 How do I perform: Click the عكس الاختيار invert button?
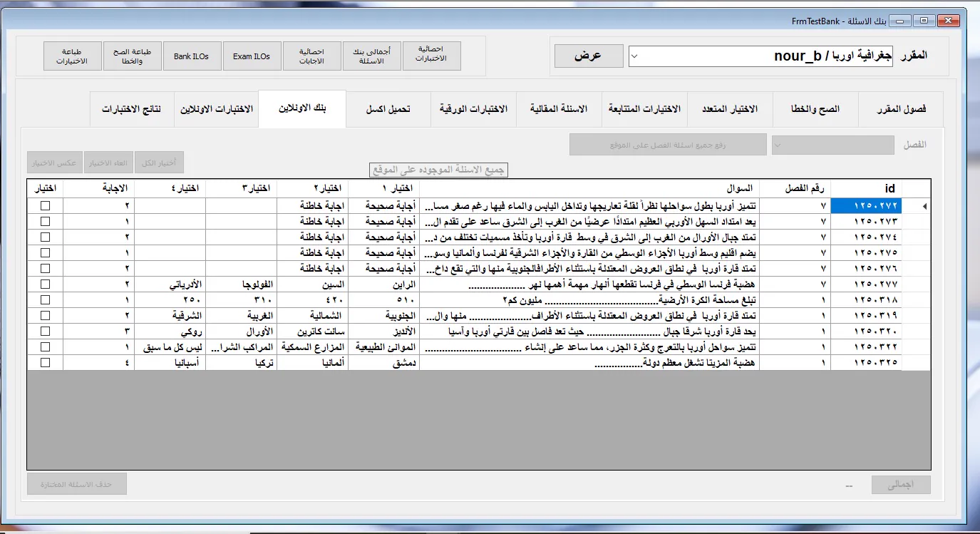(55, 163)
